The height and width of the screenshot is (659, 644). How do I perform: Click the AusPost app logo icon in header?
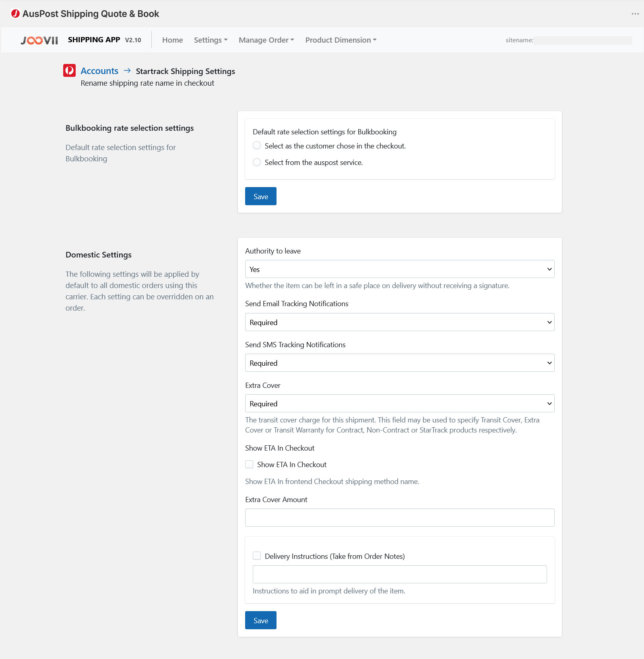(15, 14)
